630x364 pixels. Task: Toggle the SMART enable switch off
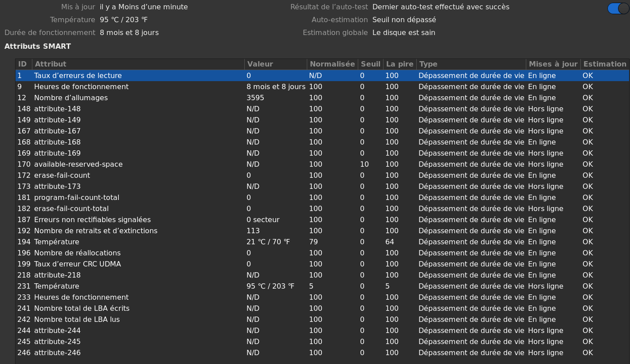point(618,8)
